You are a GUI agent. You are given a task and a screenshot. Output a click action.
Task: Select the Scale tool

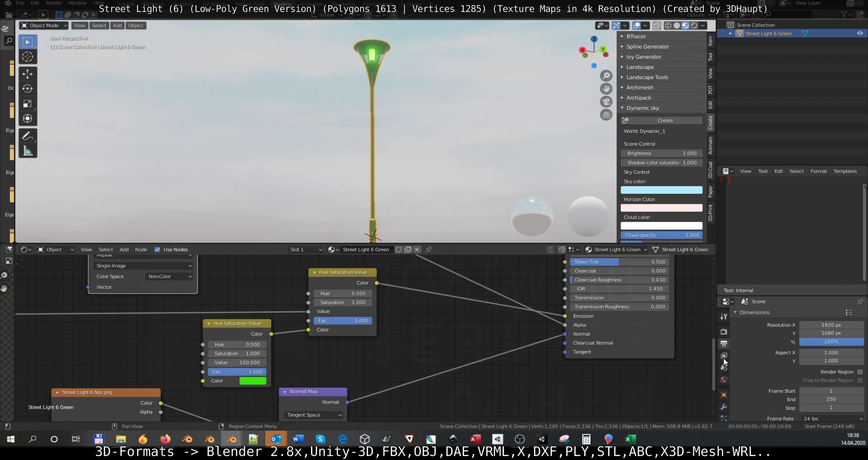pyautogui.click(x=28, y=103)
